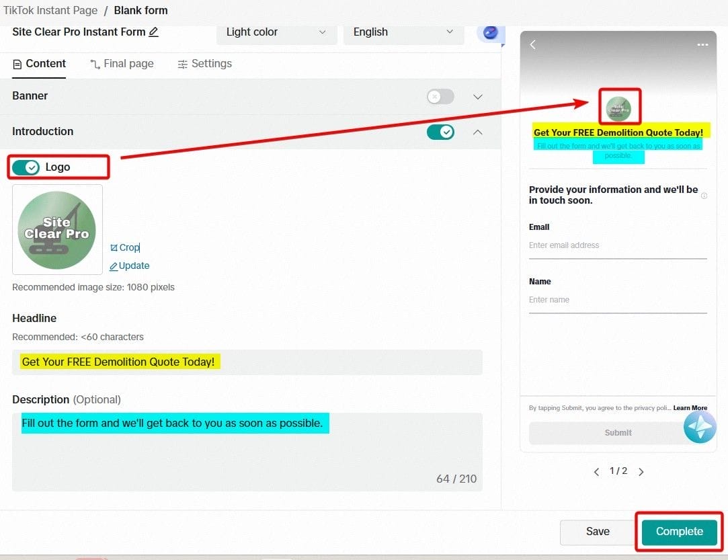Disable the Introduction section toggle

(x=440, y=132)
